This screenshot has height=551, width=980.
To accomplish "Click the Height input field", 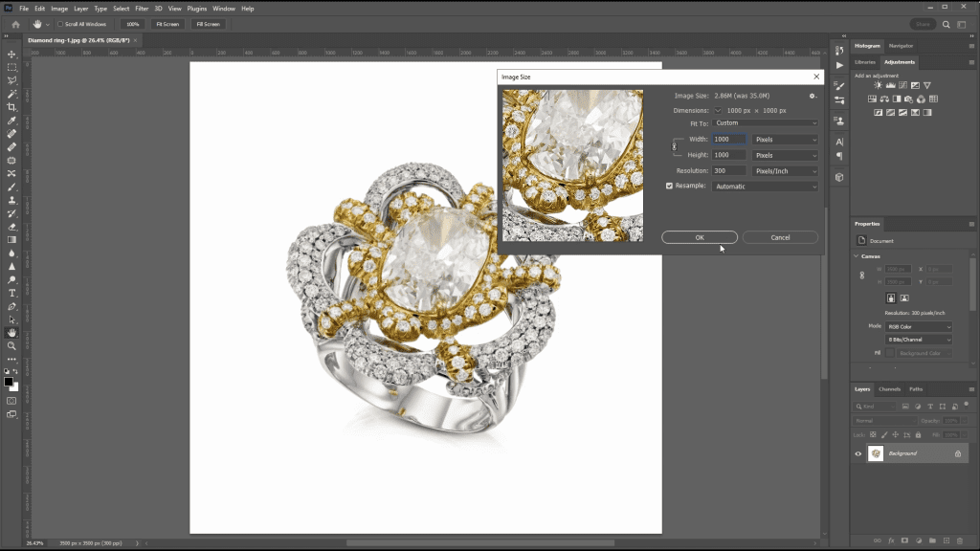I will (728, 155).
